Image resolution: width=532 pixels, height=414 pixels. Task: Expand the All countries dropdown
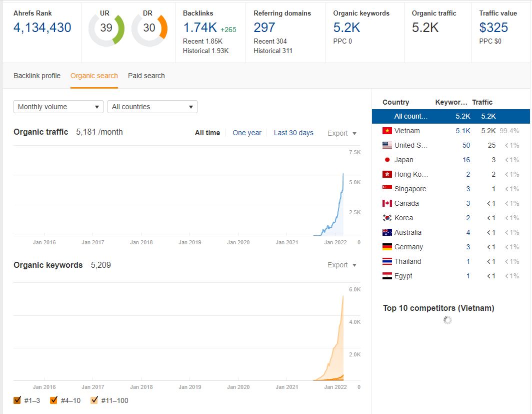152,107
